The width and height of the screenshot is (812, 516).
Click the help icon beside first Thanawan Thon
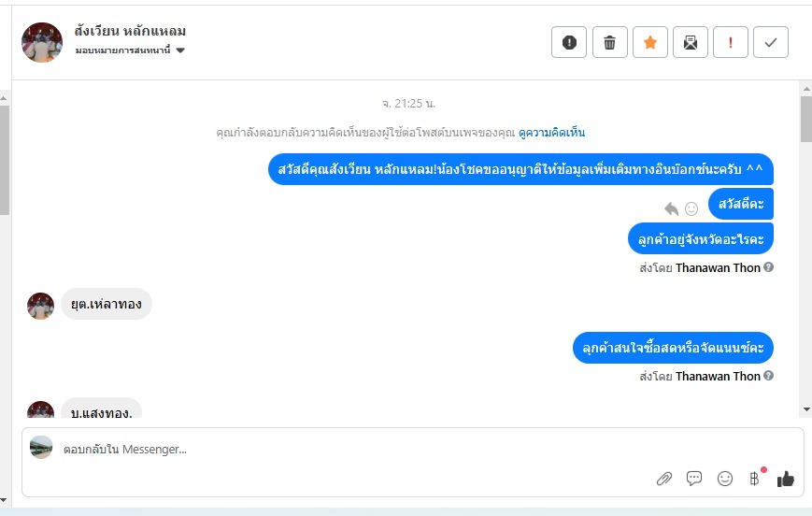pyautogui.click(x=769, y=267)
